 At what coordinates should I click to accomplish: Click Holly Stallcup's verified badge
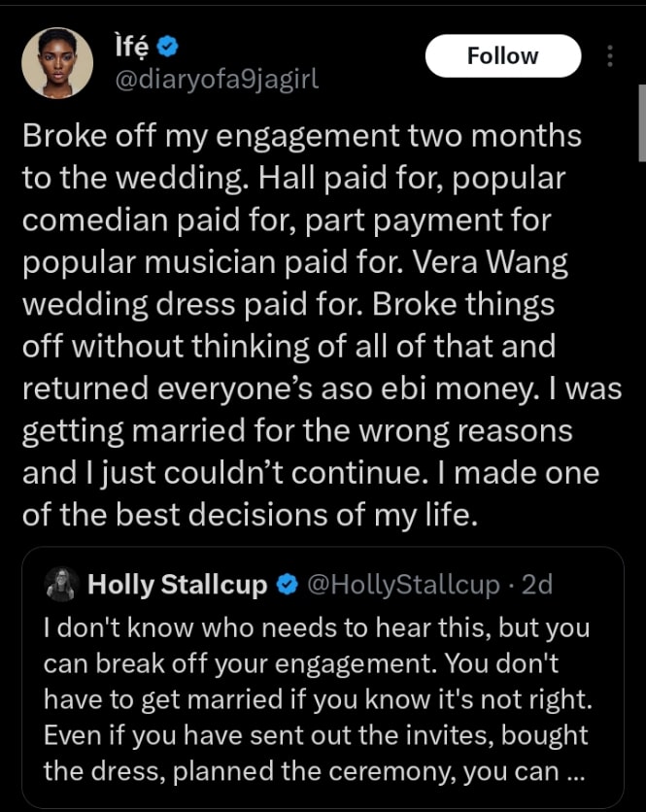(x=286, y=584)
